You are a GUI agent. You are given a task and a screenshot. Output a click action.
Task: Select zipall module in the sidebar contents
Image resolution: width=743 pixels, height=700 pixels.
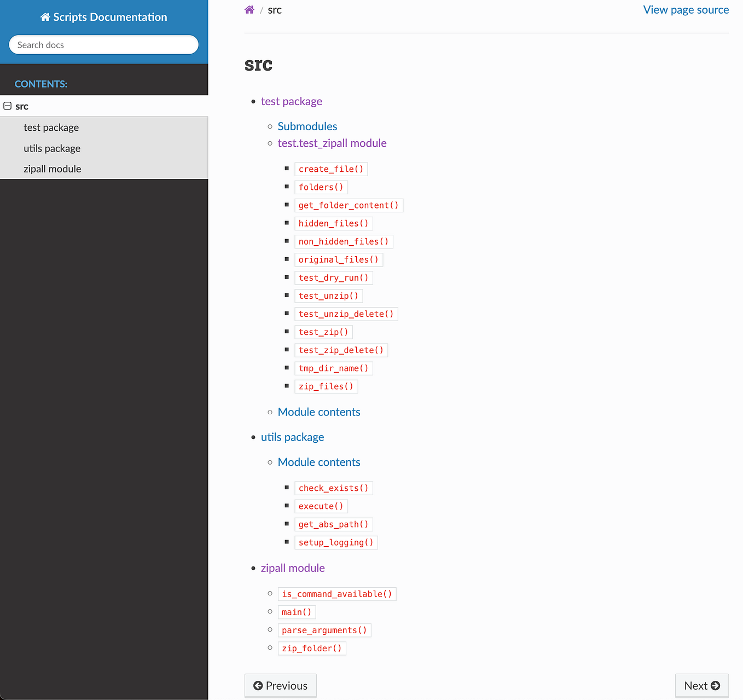tap(53, 169)
